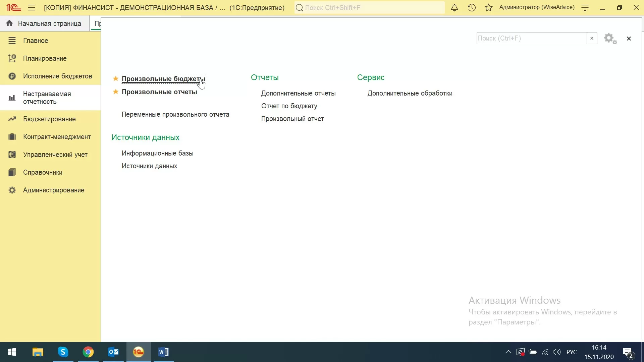
Task: Open Word from the taskbar
Action: [164, 352]
